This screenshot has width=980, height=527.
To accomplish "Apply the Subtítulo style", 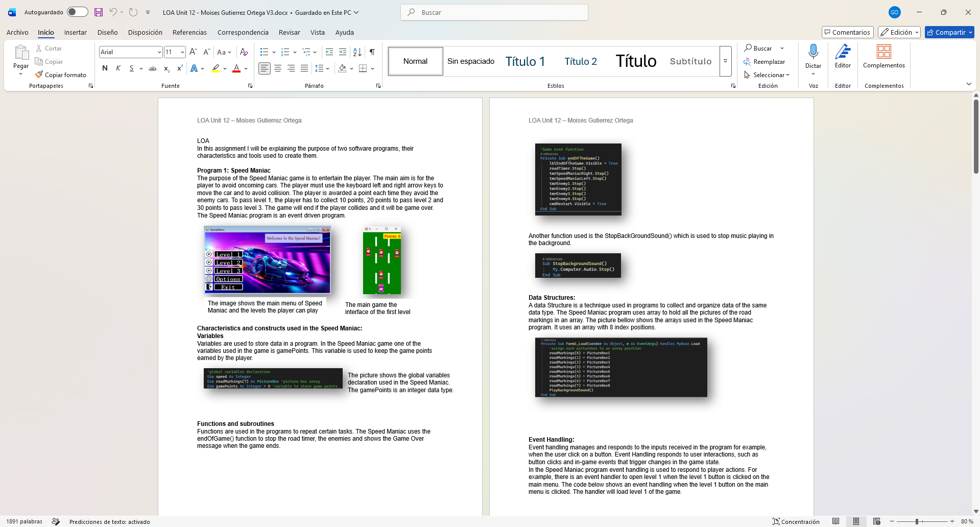I will (x=690, y=61).
